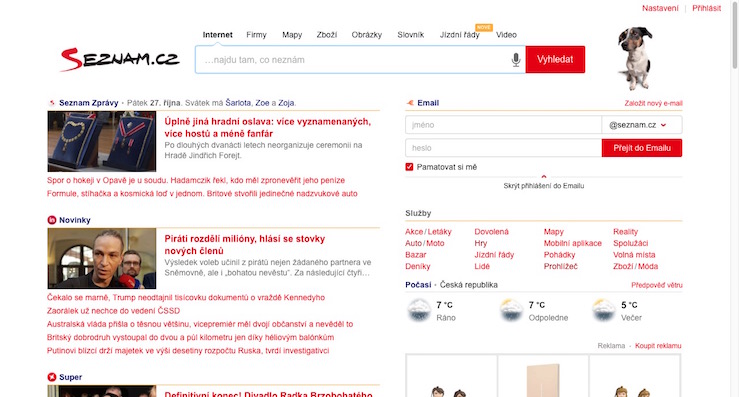The image size is (739, 397).
Task: Click the Přejít do Emailu button
Action: point(642,148)
